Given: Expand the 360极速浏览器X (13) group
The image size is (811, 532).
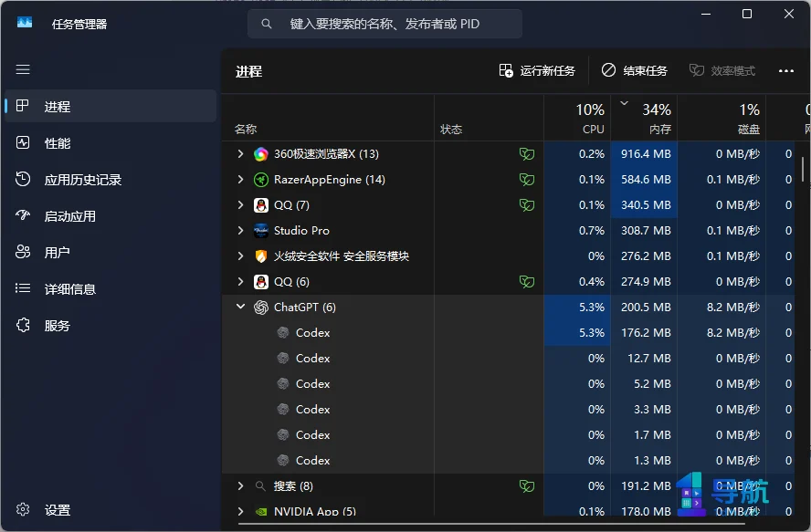Looking at the screenshot, I should pos(240,153).
